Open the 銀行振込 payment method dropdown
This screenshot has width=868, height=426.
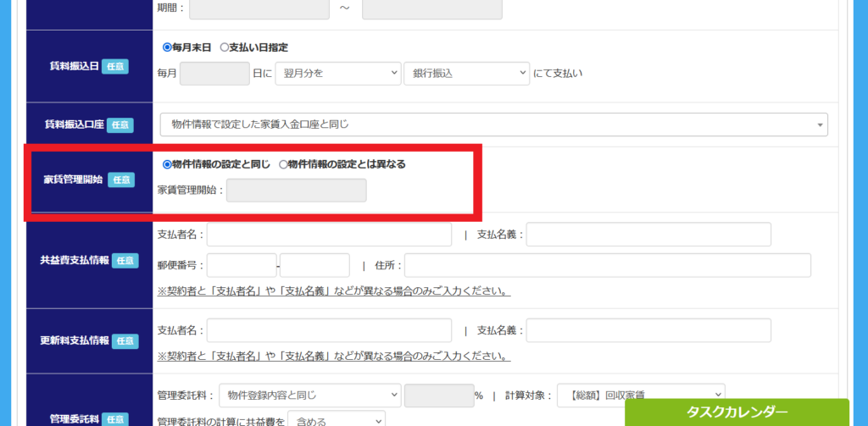point(467,74)
